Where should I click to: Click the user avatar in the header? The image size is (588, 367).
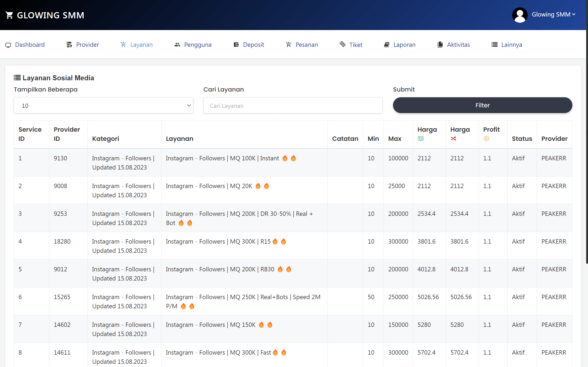point(520,15)
